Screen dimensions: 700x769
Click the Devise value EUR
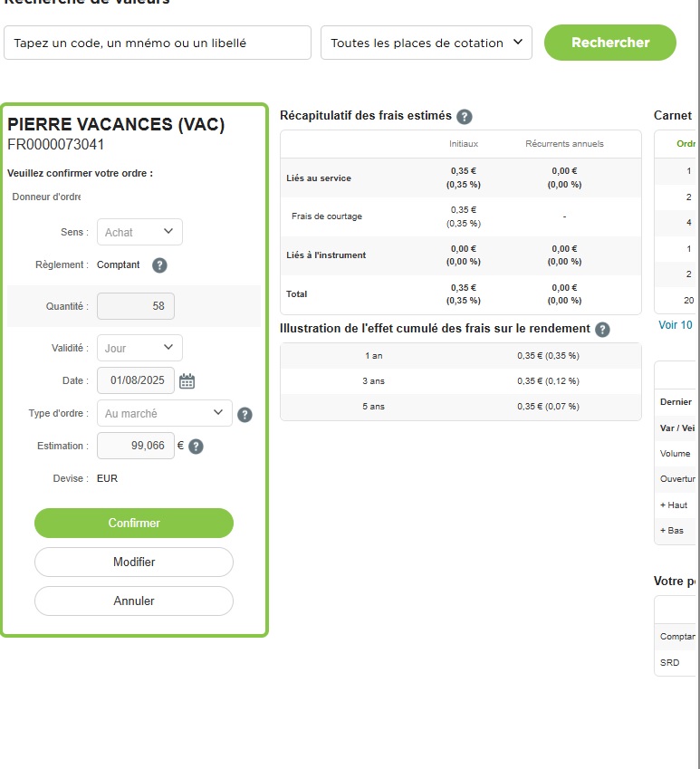tap(107, 478)
